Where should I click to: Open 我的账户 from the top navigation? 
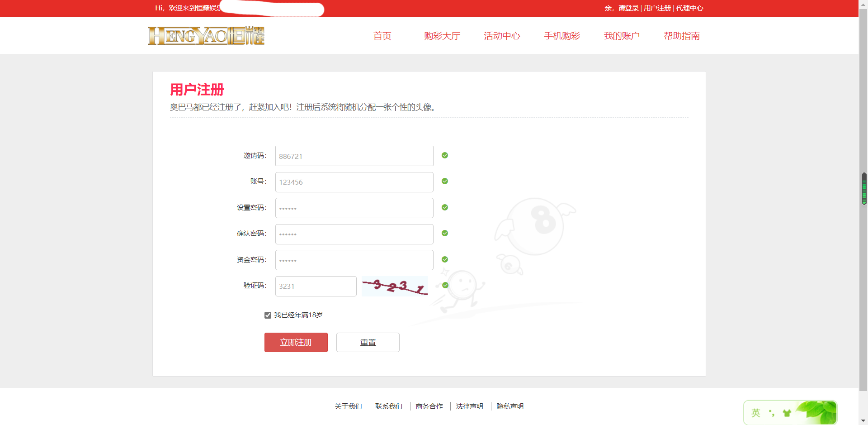622,36
